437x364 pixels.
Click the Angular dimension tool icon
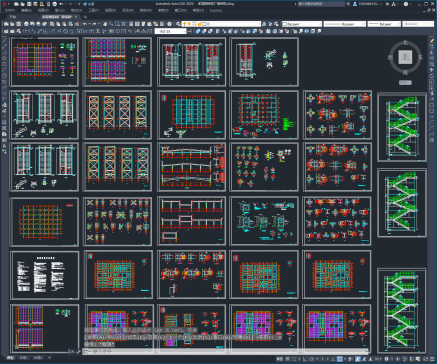[71, 31]
